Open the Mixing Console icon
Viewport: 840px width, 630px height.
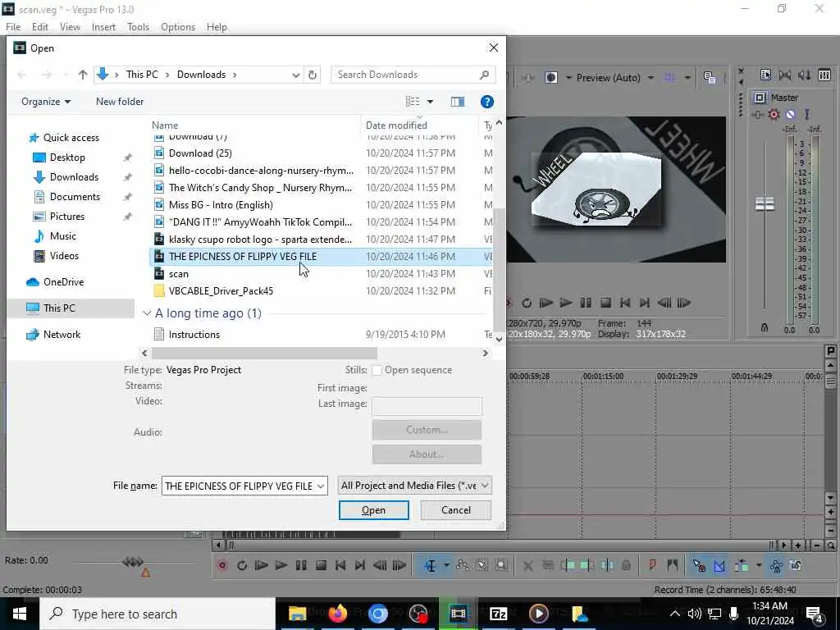(824, 75)
